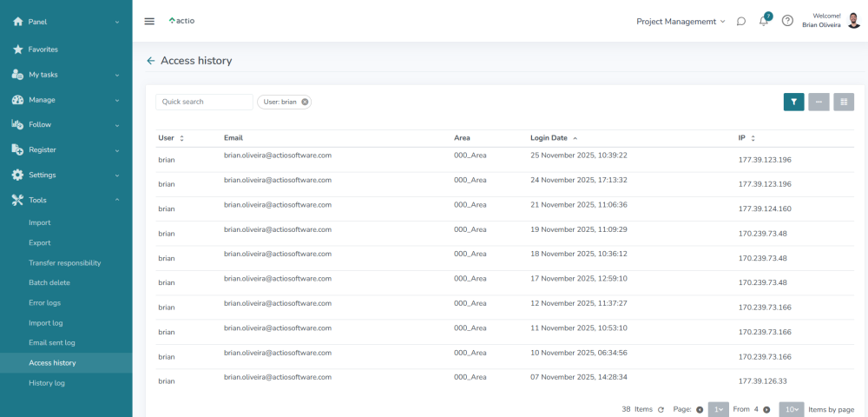Expand the Panel menu chevron
868x417 pixels.
[x=117, y=22]
